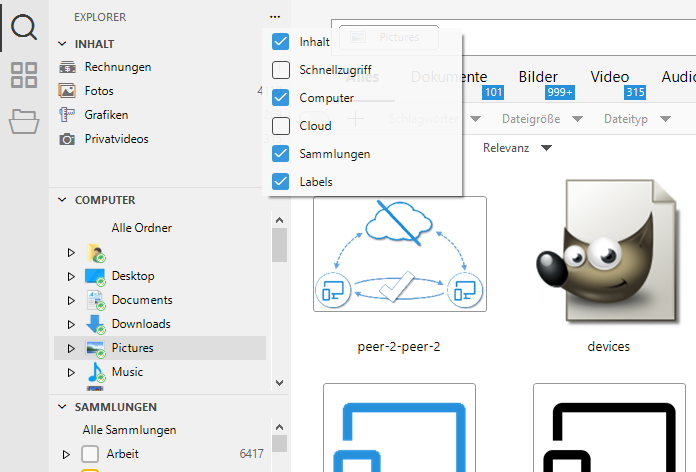Switch to the Dokumente tab

pyautogui.click(x=449, y=77)
